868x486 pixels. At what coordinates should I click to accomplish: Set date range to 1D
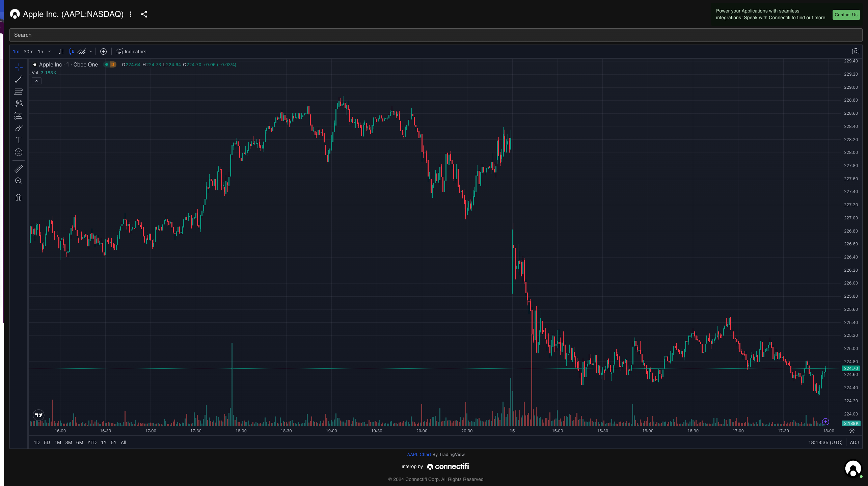36,442
